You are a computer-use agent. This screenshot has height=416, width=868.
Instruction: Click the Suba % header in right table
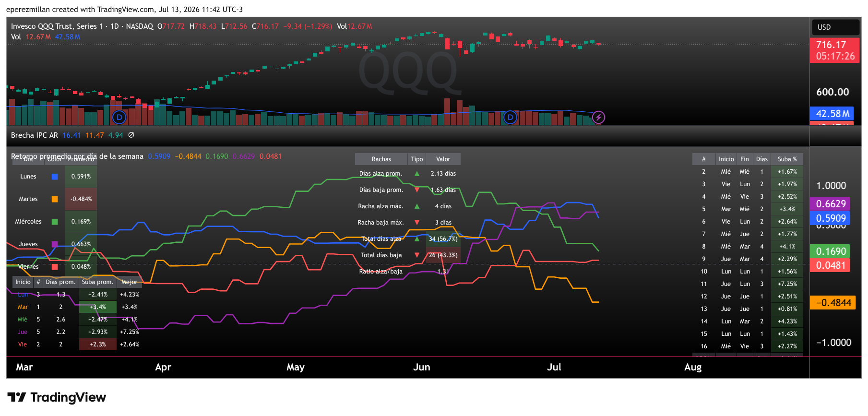click(x=787, y=159)
